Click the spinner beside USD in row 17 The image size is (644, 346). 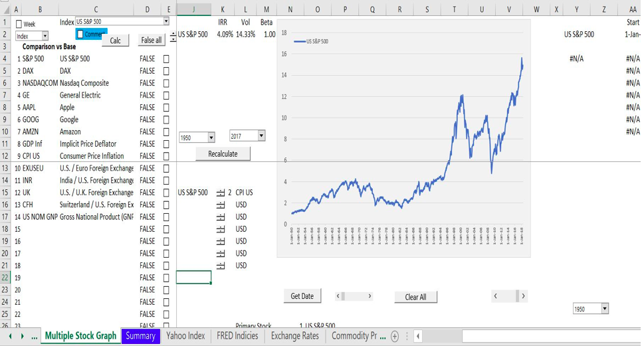pyautogui.click(x=221, y=216)
